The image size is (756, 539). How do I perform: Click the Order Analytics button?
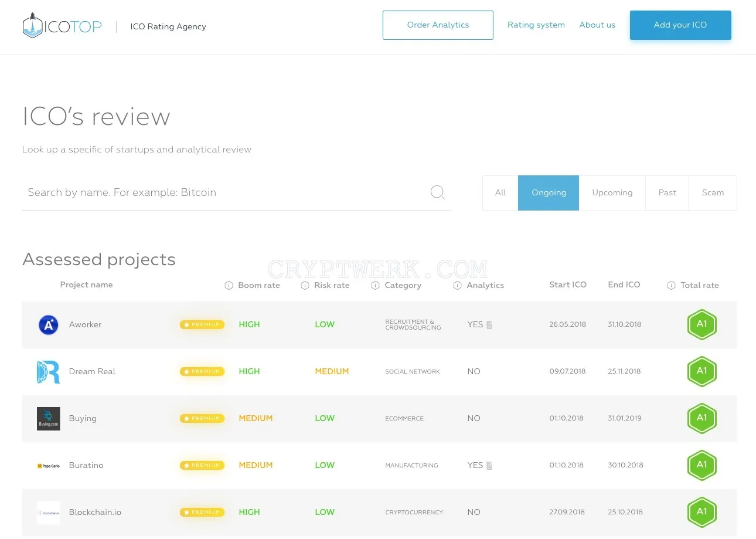point(438,25)
